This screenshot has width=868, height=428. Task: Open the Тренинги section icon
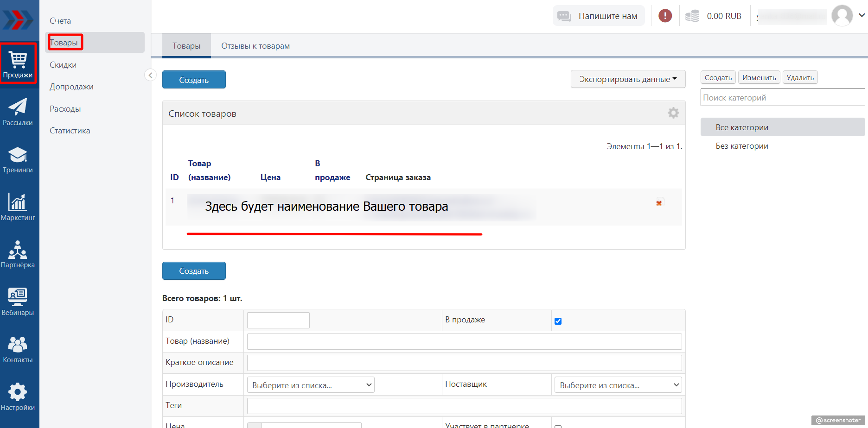tap(18, 159)
